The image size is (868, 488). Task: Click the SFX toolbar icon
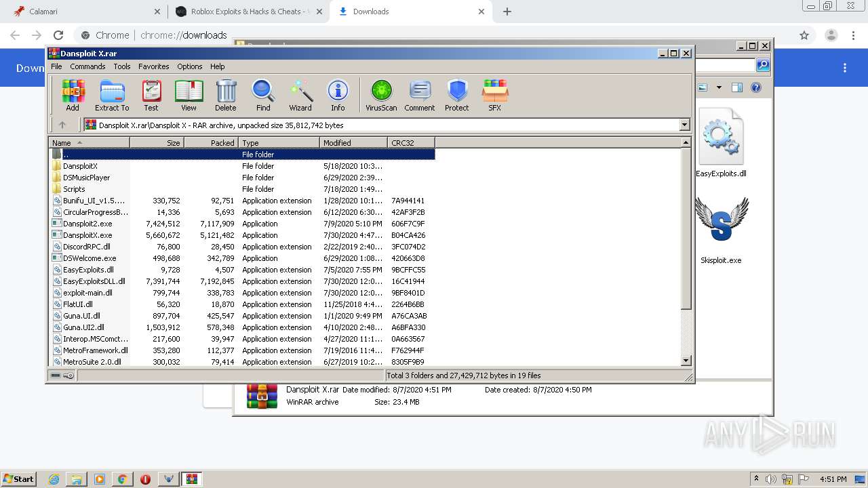(x=495, y=94)
